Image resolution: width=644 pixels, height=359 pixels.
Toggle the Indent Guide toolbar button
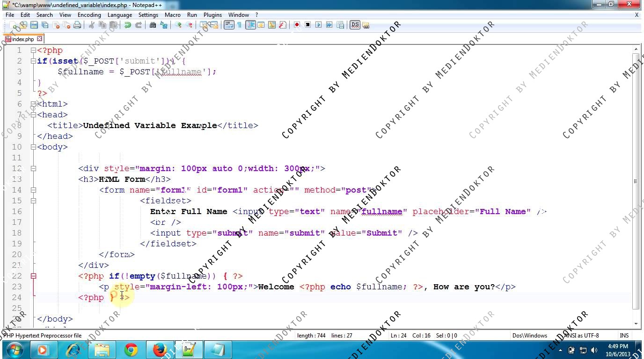coord(250,25)
